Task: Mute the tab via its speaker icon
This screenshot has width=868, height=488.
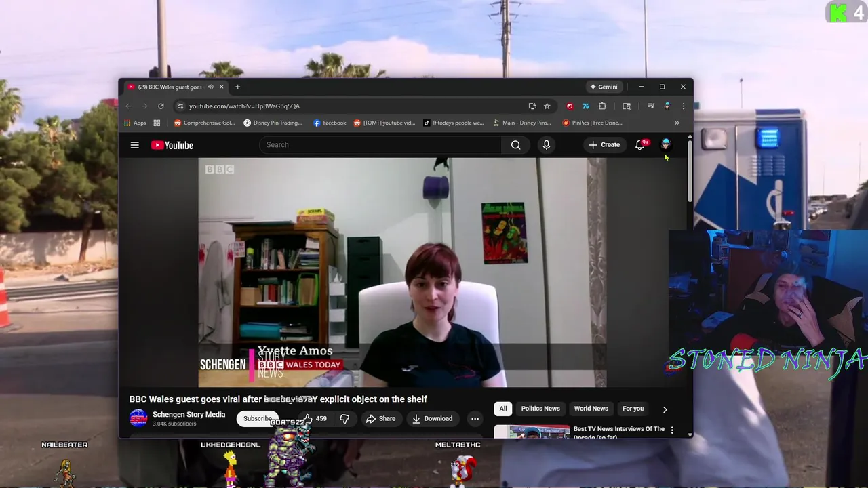Action: (210, 87)
